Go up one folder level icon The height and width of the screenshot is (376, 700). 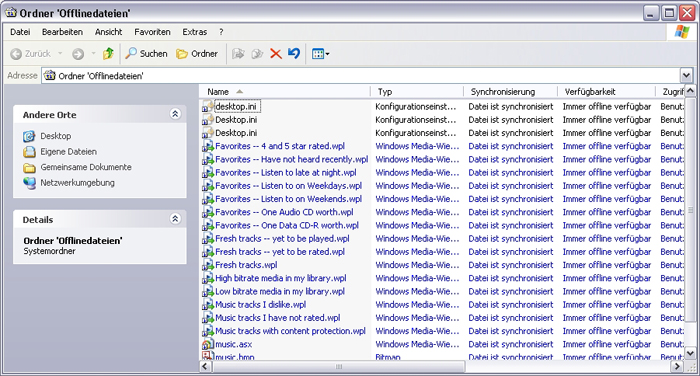pos(108,54)
